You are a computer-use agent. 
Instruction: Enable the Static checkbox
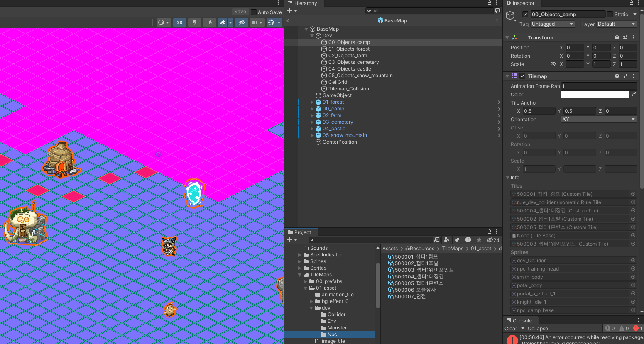coord(610,14)
